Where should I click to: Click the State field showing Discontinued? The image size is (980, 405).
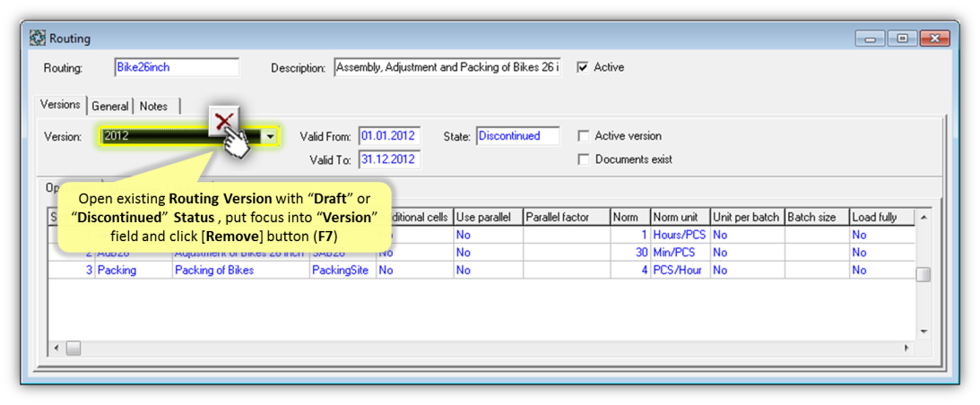pos(518,135)
